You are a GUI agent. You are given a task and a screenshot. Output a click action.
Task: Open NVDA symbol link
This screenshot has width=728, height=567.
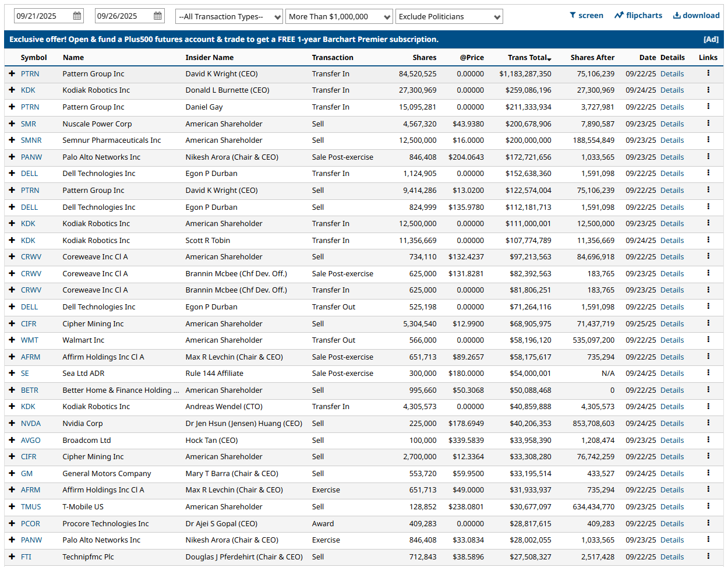[31, 424]
